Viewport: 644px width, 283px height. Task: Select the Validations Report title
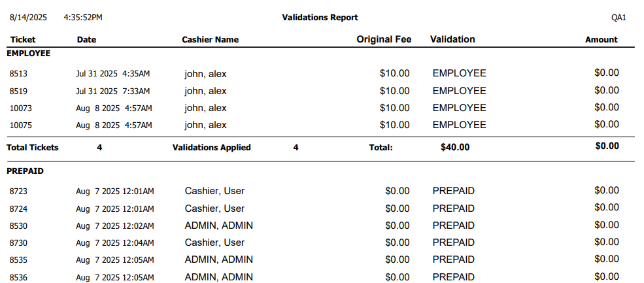pos(320,18)
